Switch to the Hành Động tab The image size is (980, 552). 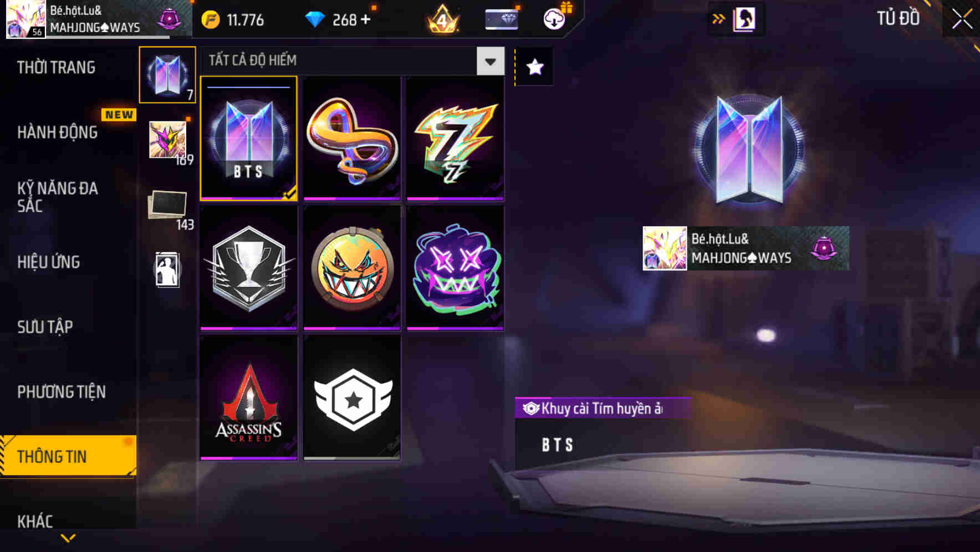[58, 132]
